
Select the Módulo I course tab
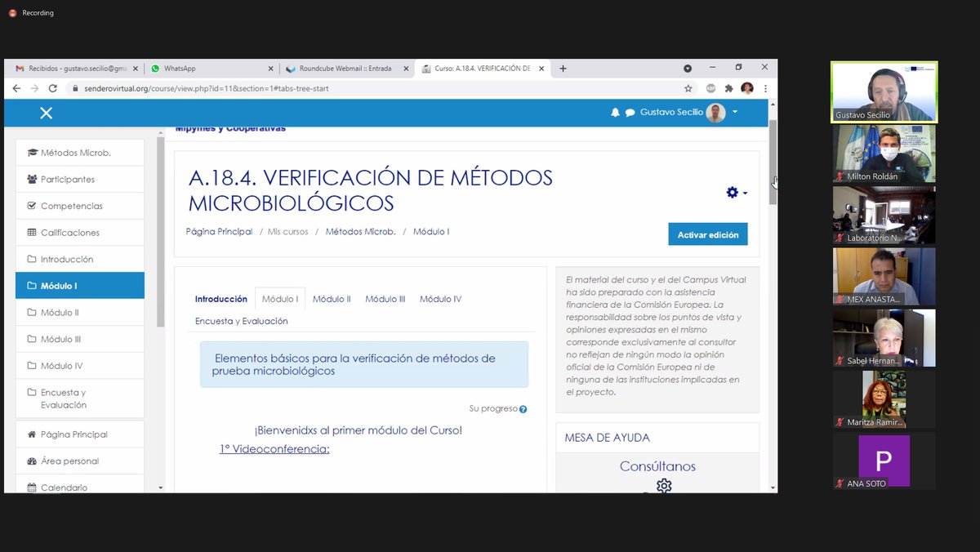(x=280, y=299)
